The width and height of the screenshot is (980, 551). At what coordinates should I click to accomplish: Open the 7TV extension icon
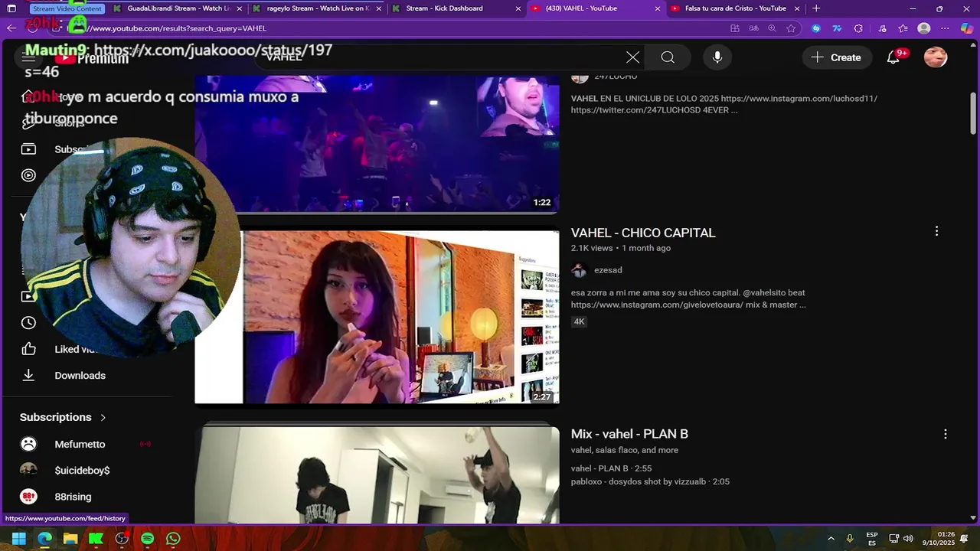click(x=837, y=28)
